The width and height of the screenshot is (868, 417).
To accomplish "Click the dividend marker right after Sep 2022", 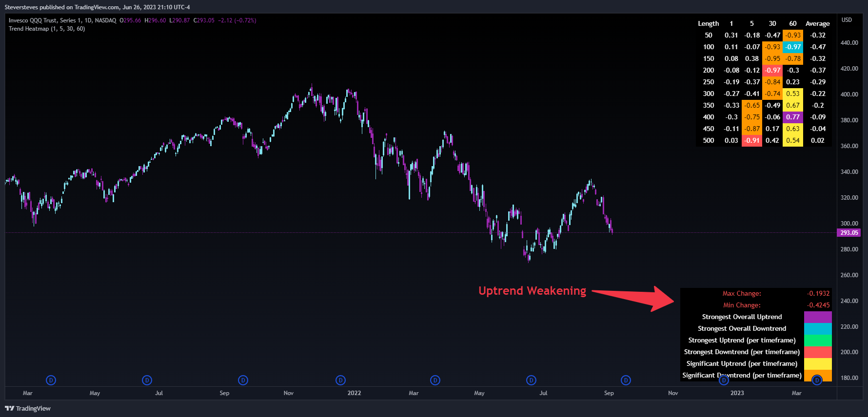I will coord(626,380).
